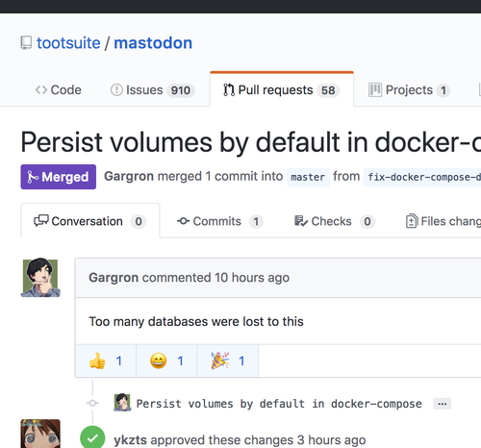Expand commit message with ellipsis button
481x448 pixels.
443,404
